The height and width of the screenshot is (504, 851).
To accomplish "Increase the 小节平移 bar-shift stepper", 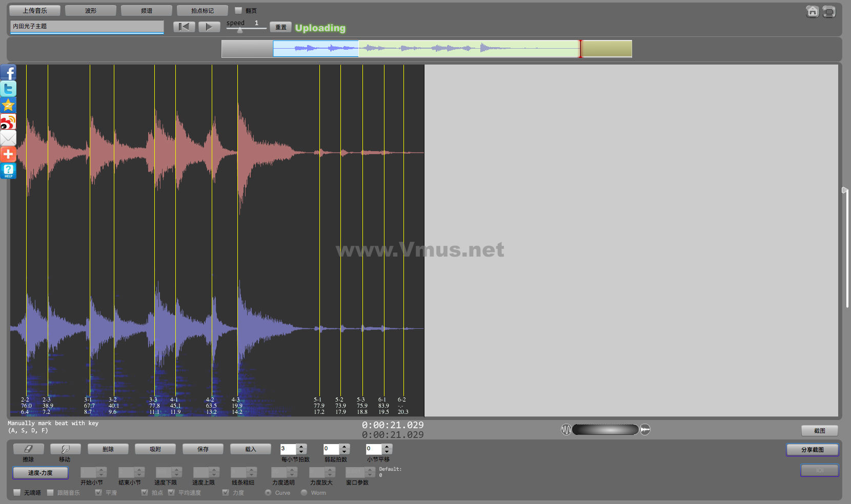I will click(387, 447).
